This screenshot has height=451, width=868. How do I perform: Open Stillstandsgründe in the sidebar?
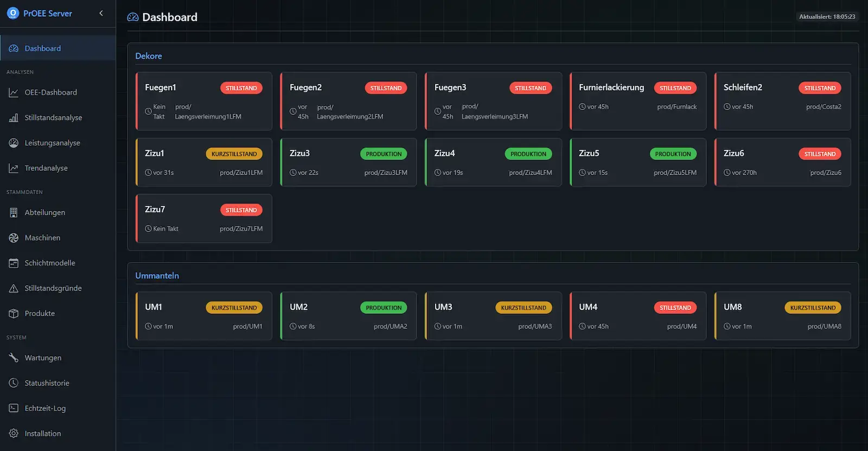point(58,288)
